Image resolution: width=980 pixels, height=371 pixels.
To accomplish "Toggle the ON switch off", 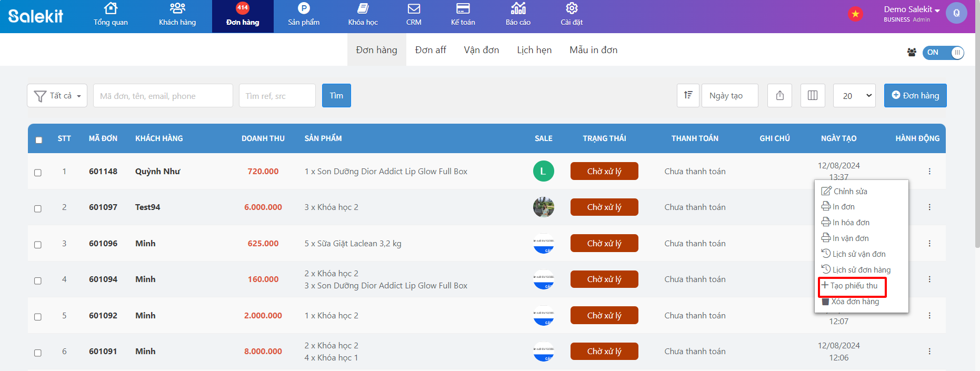I will click(943, 53).
